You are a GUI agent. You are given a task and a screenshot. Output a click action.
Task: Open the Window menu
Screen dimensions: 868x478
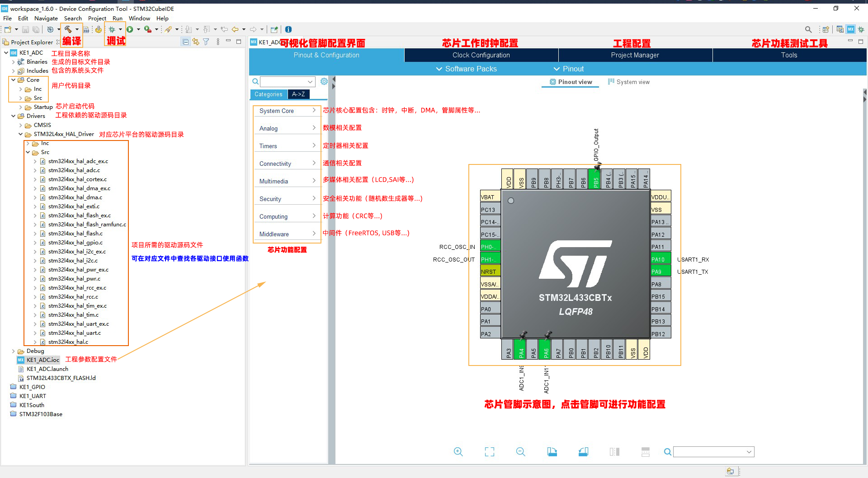[139, 18]
